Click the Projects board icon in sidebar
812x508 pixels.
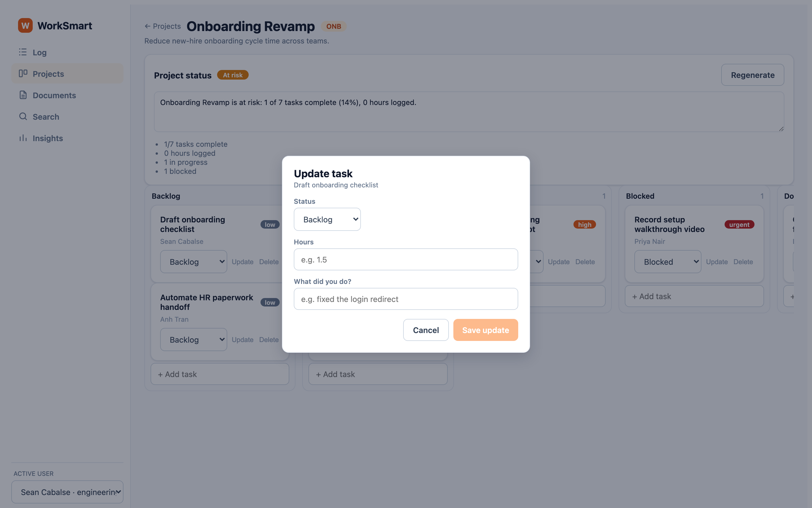click(x=23, y=74)
